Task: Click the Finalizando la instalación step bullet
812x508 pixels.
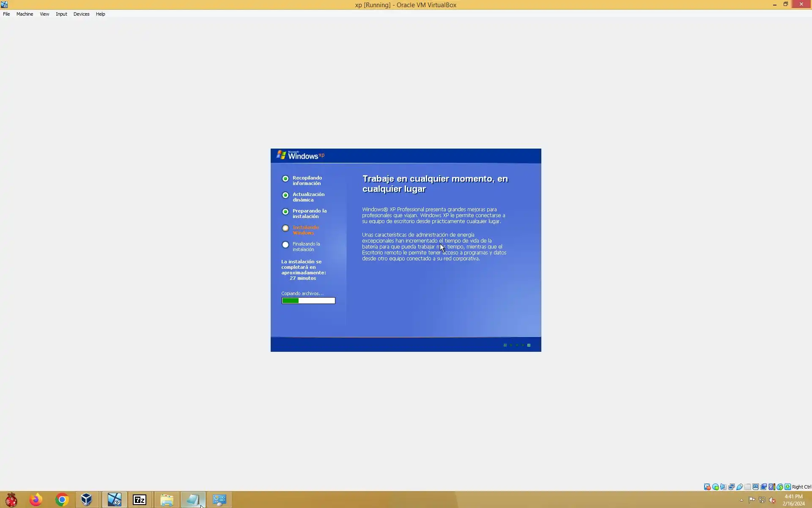Action: pyautogui.click(x=285, y=245)
